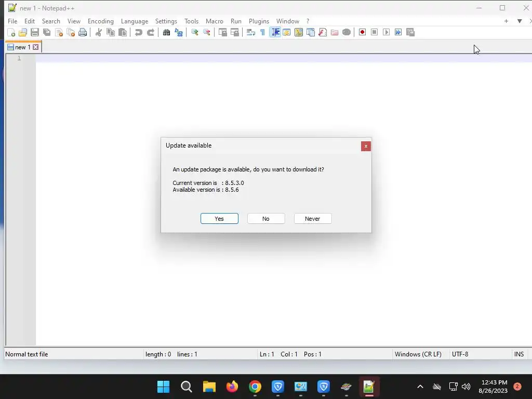Open the Macro menu
This screenshot has width=532, height=399.
click(x=215, y=21)
